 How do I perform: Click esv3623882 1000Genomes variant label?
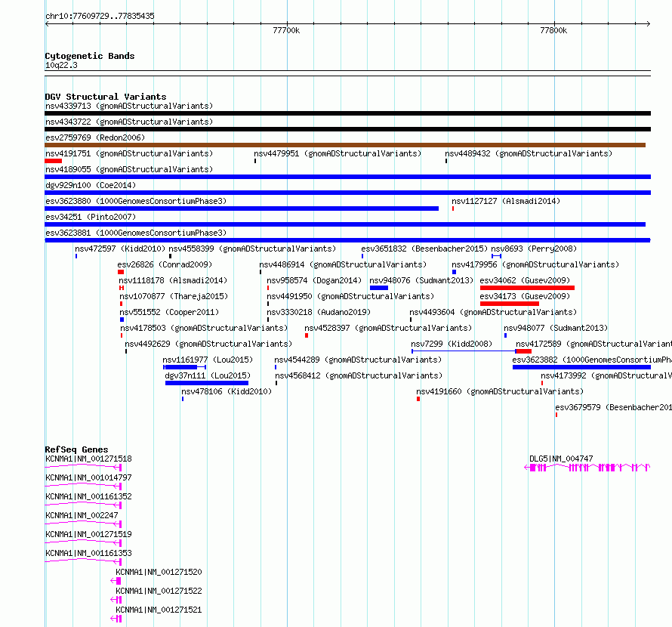pos(592,360)
